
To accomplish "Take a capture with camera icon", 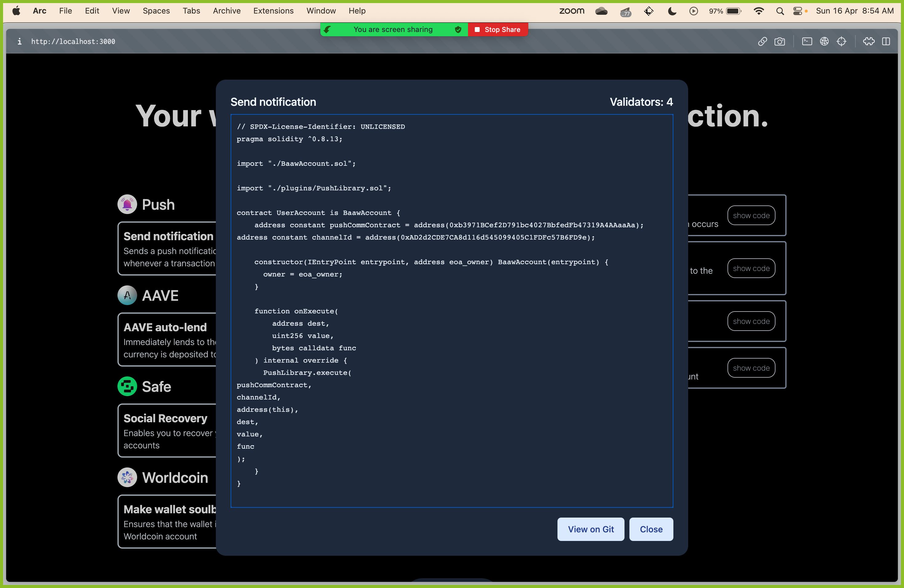I will 779,42.
